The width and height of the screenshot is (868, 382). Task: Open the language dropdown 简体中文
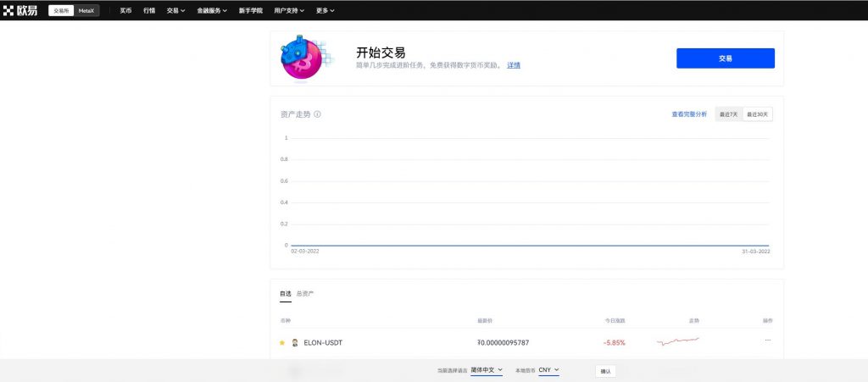(x=487, y=370)
